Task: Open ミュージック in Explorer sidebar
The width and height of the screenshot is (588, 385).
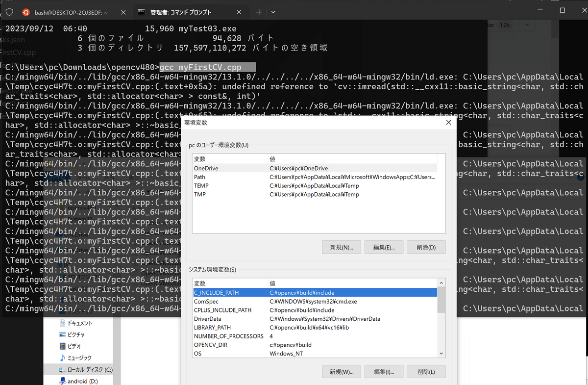Action: pos(79,358)
